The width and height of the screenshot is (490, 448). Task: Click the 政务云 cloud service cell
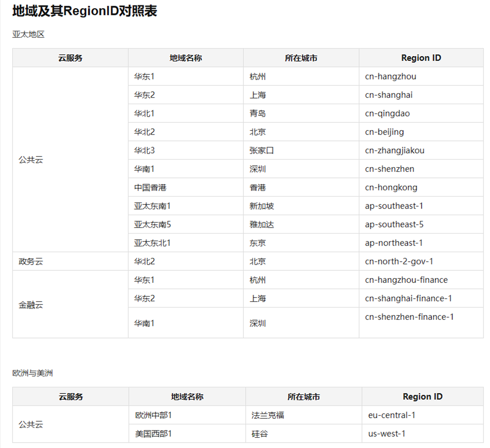point(70,261)
